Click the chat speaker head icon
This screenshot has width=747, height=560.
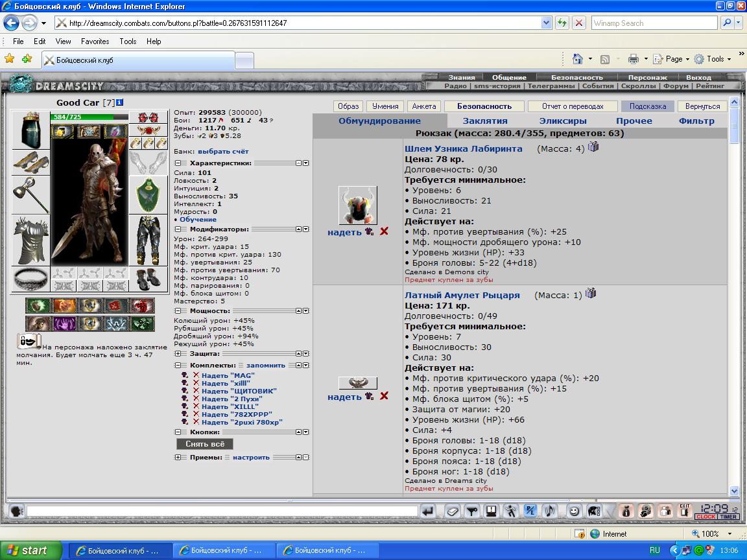point(17,511)
